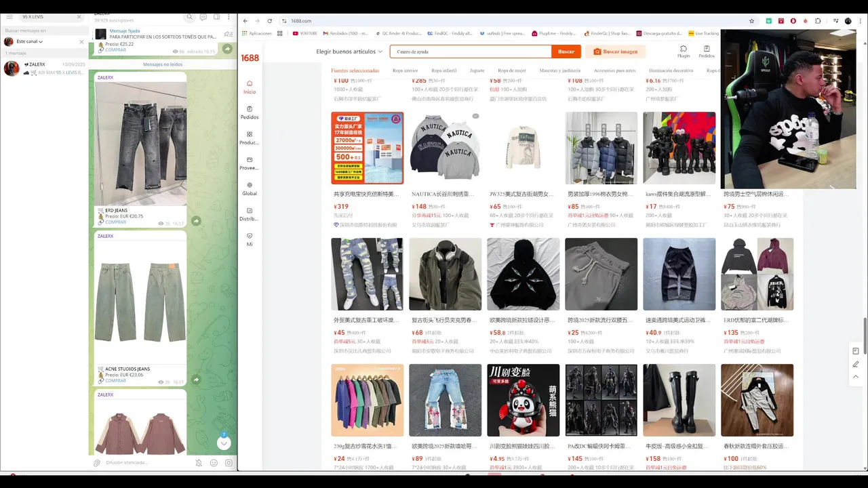
Task: Open the browser extensions puzzle icon
Action: point(818,21)
